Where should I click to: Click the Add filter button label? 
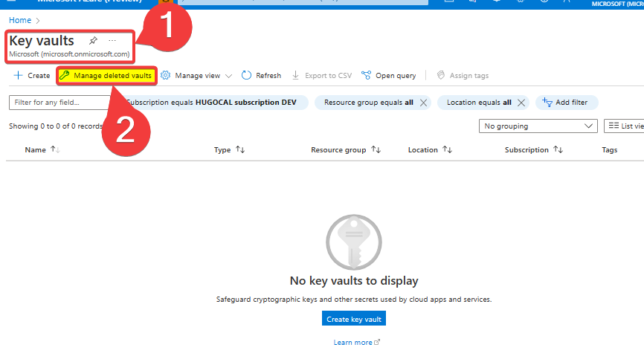click(x=571, y=102)
